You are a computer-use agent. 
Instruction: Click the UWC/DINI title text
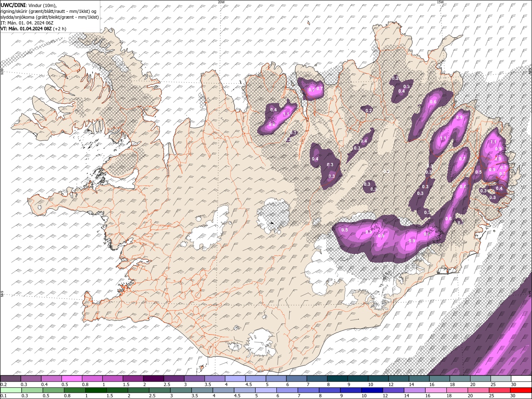(13, 5)
